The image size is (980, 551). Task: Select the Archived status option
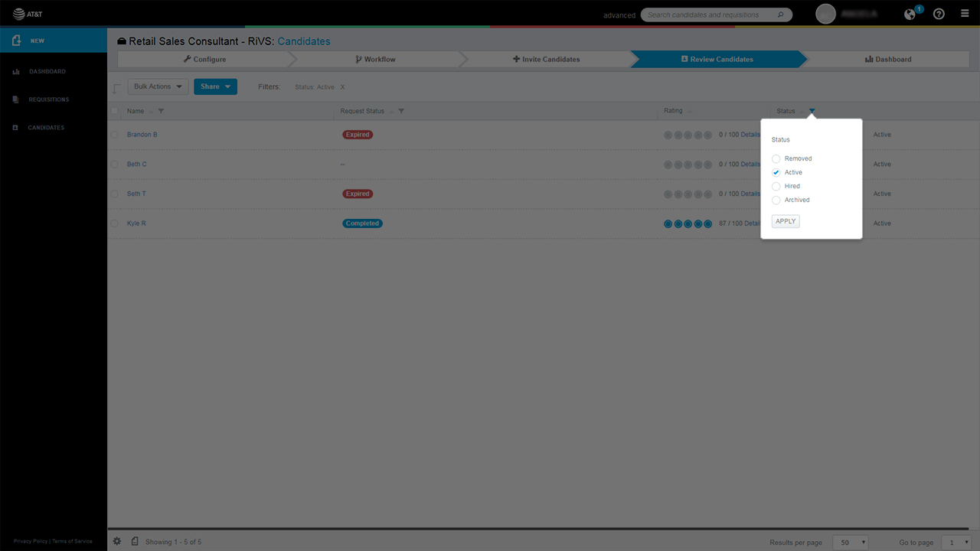776,200
